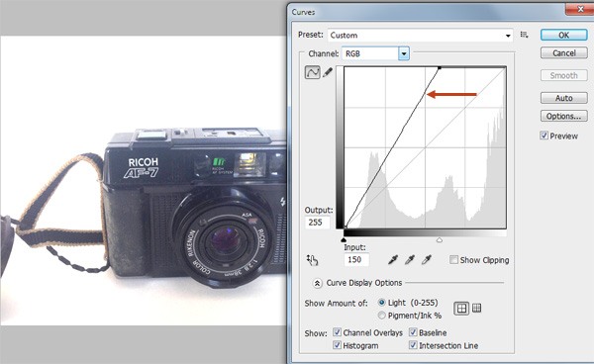Open the Channel RGB dropdown
The height and width of the screenshot is (364, 594).
click(375, 53)
